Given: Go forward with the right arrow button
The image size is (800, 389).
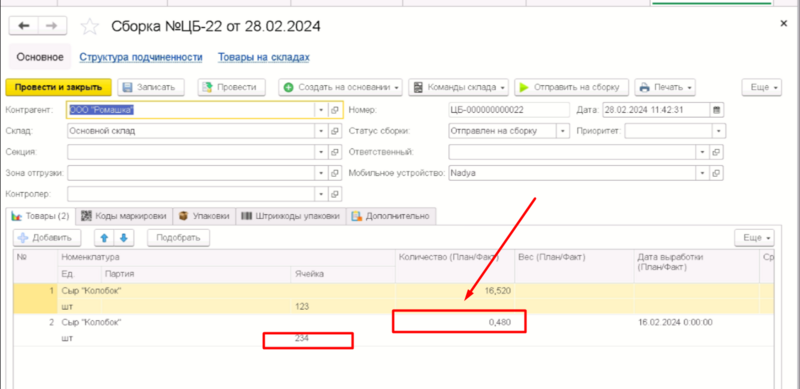Looking at the screenshot, I should (52, 26).
